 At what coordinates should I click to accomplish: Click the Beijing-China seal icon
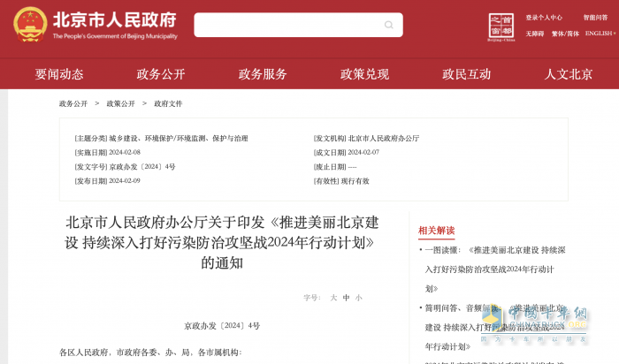coord(501,27)
